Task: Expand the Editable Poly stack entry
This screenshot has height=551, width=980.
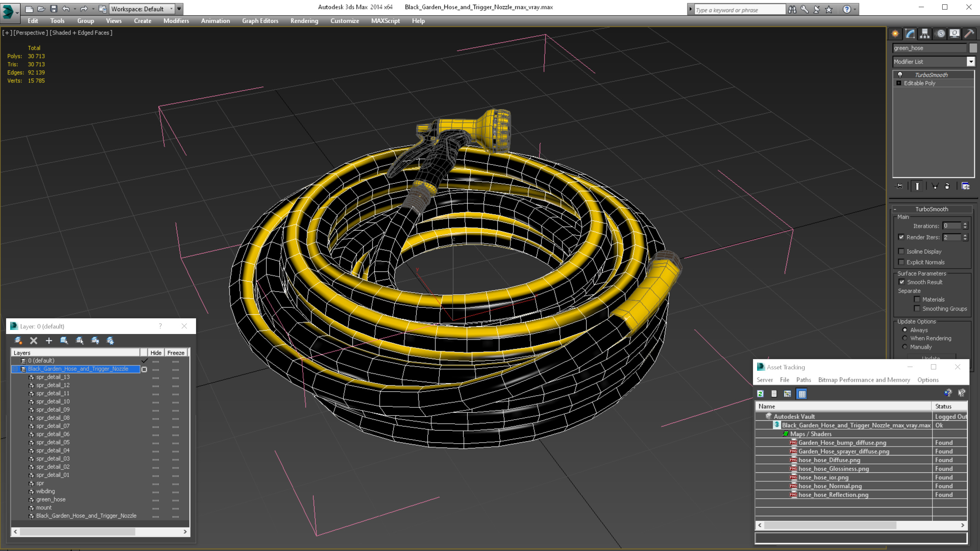Action: coord(899,83)
